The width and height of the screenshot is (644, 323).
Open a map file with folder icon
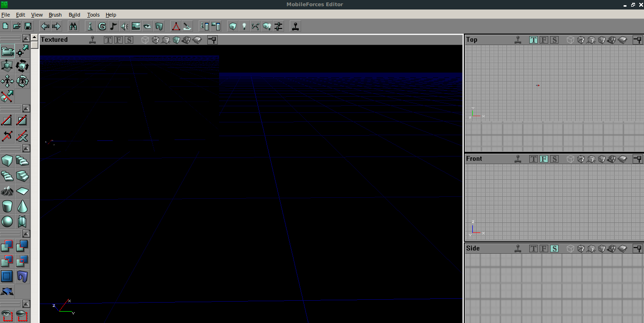pos(17,26)
